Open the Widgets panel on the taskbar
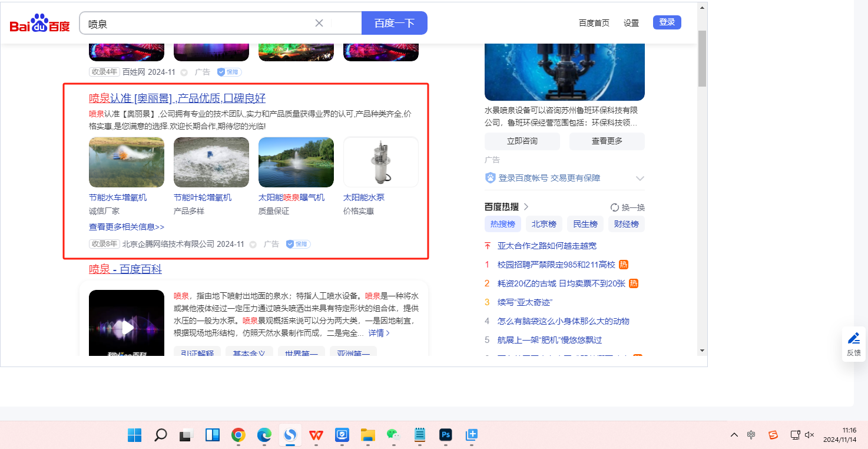868x449 pixels. [x=213, y=435]
